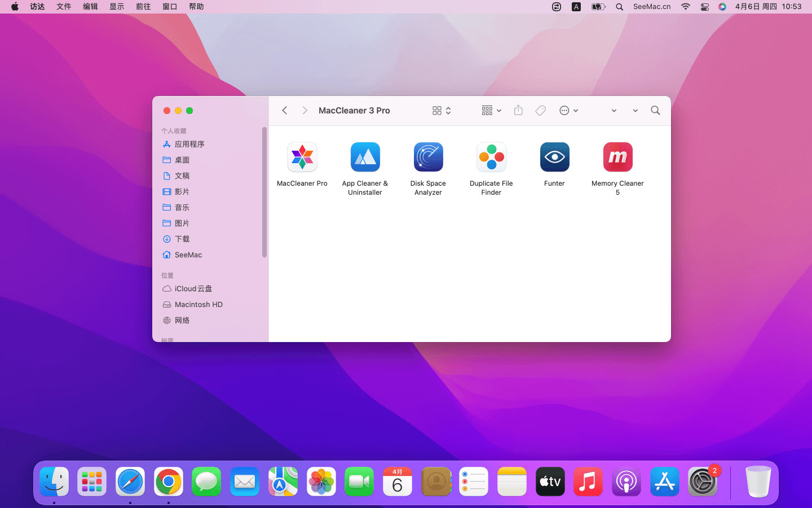Open the 编辑 menu
This screenshot has height=508, width=812.
point(90,7)
